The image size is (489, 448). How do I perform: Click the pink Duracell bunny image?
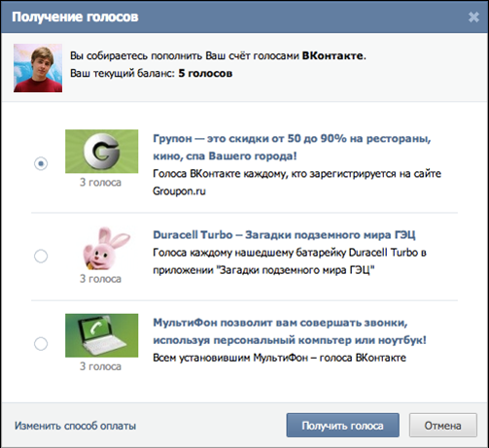point(105,248)
